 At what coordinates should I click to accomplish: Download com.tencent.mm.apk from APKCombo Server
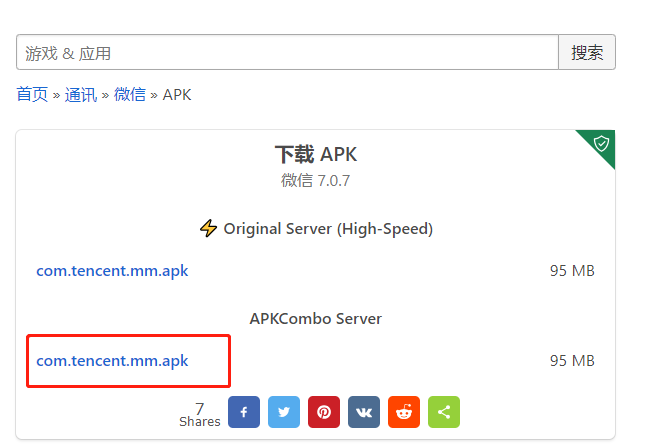(x=112, y=361)
